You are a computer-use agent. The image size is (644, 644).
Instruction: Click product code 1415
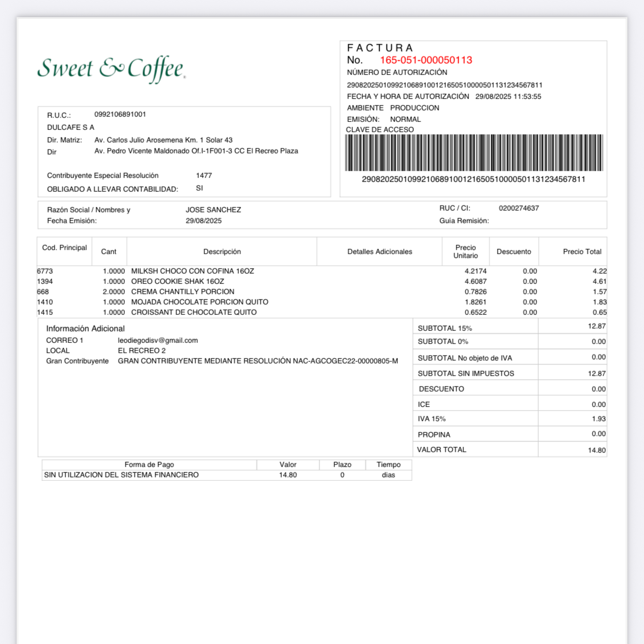[x=45, y=312]
